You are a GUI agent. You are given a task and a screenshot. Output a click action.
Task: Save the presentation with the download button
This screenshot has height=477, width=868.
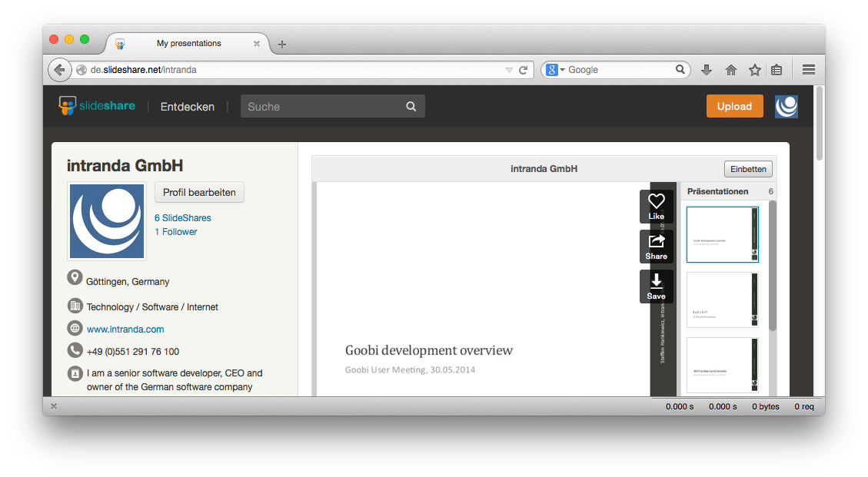657,287
